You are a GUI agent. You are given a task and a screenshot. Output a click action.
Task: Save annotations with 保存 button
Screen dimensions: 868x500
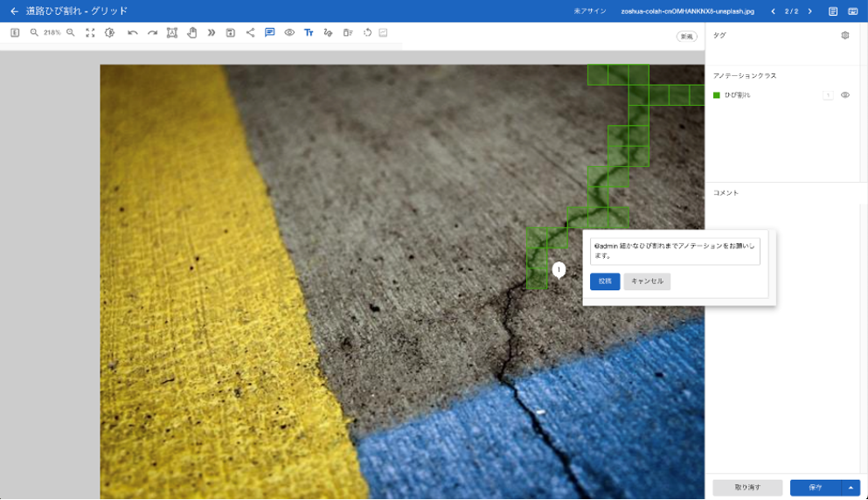tap(816, 487)
